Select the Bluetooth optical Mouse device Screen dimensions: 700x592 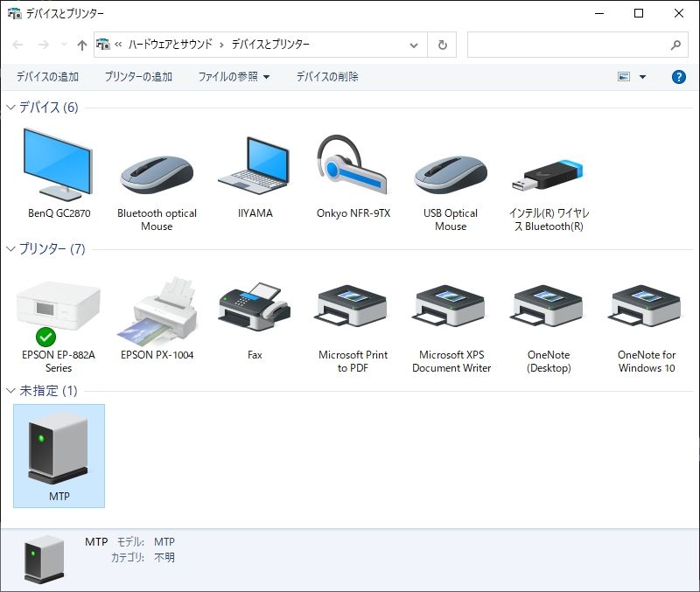[157, 175]
